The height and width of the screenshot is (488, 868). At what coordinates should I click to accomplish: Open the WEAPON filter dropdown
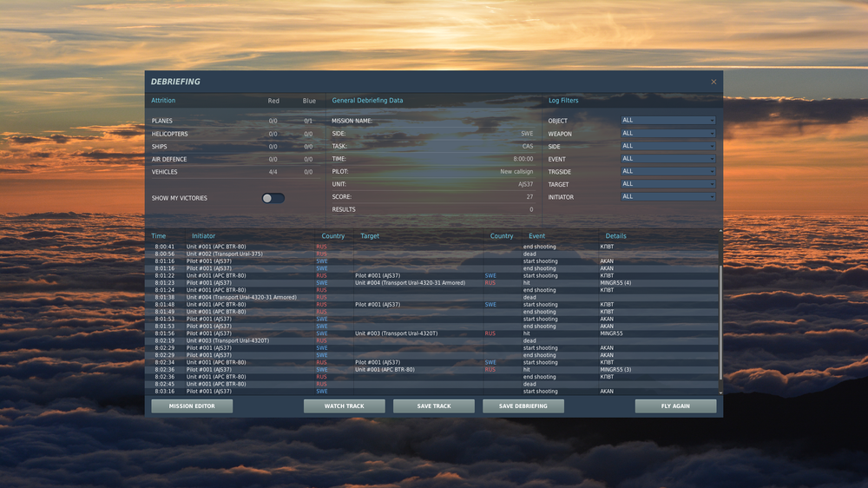pyautogui.click(x=668, y=134)
